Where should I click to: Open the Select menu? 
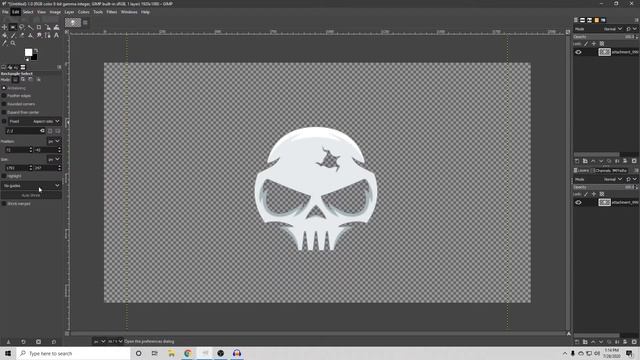click(x=28, y=12)
